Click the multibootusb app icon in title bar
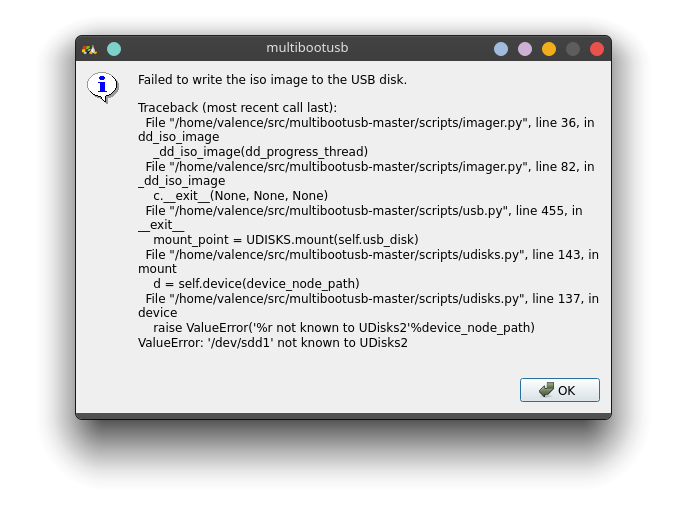 point(89,49)
